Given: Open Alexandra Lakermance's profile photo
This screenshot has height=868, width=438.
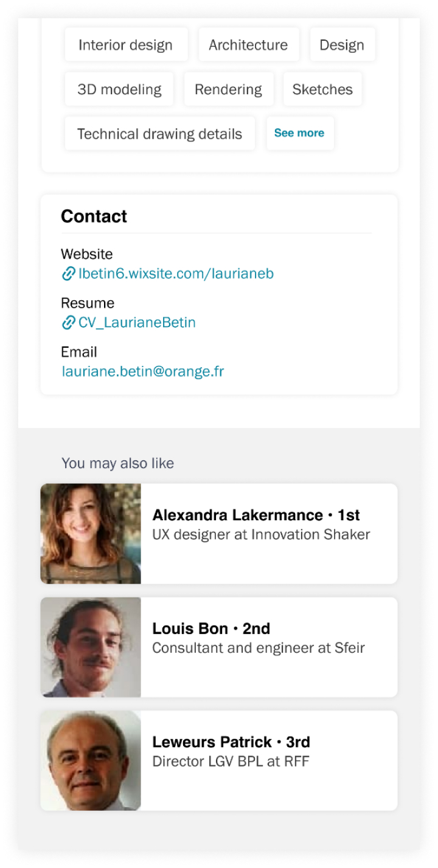Looking at the screenshot, I should coord(91,534).
